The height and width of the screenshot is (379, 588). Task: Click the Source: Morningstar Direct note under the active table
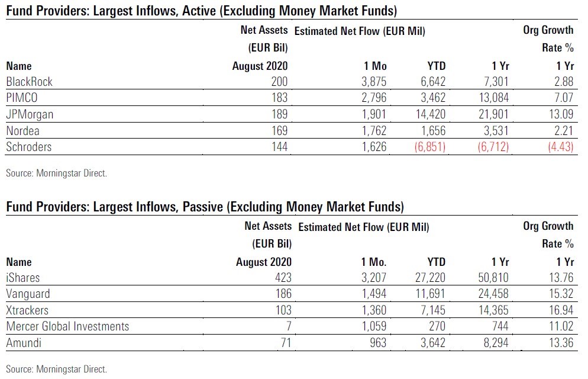pos(56,174)
